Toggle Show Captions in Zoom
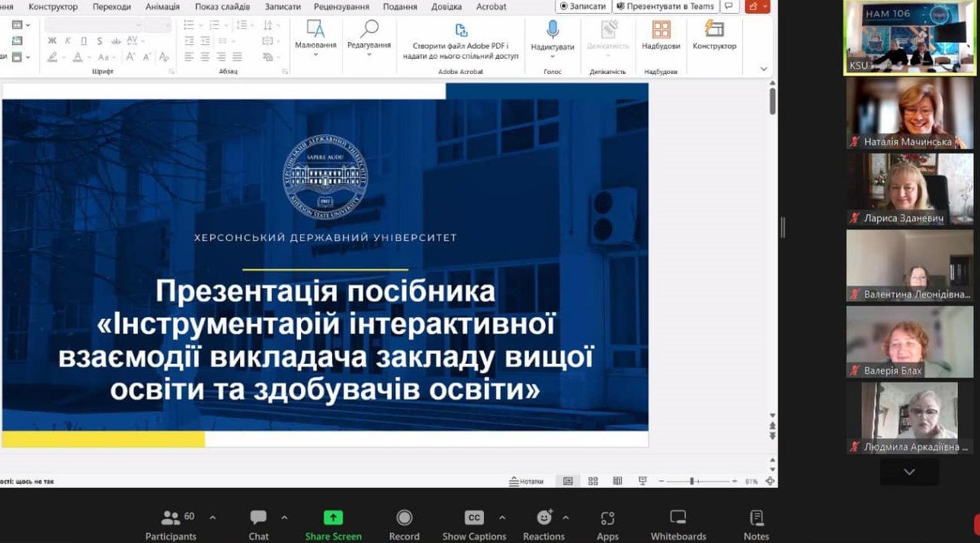980x543 pixels. click(x=474, y=525)
